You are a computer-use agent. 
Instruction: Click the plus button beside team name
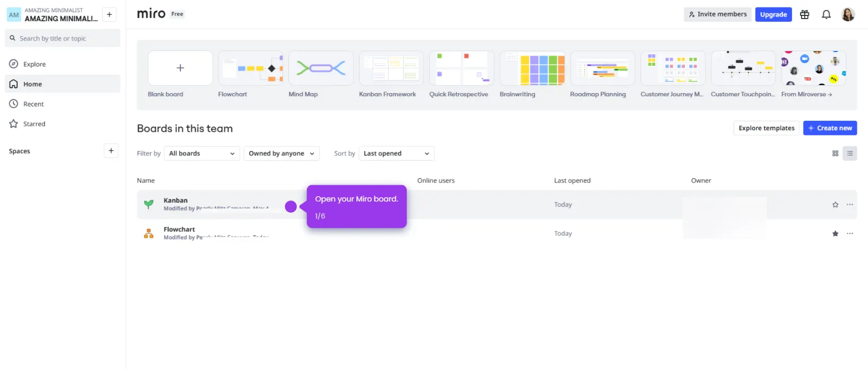(109, 14)
